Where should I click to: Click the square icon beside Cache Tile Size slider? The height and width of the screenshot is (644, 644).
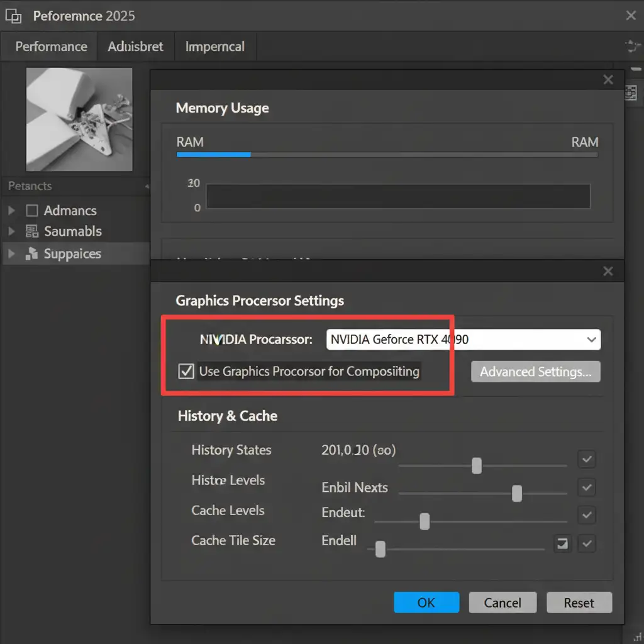tap(562, 543)
